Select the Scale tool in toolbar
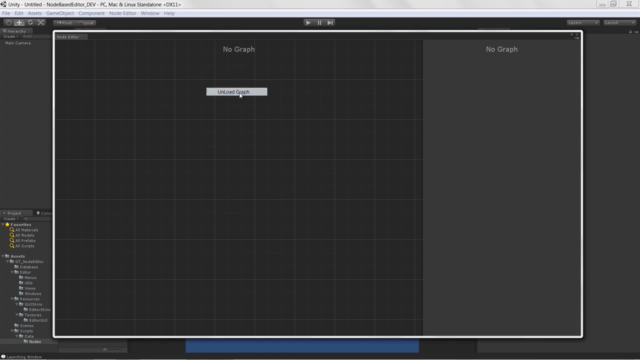 (41, 23)
